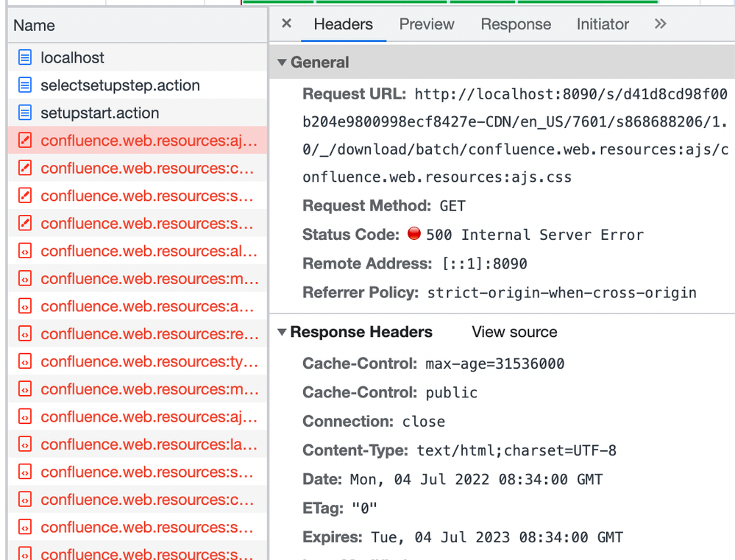Viewport: 735px width, 560px height.
Task: Click the Request URL value
Action: pyautogui.click(x=515, y=135)
